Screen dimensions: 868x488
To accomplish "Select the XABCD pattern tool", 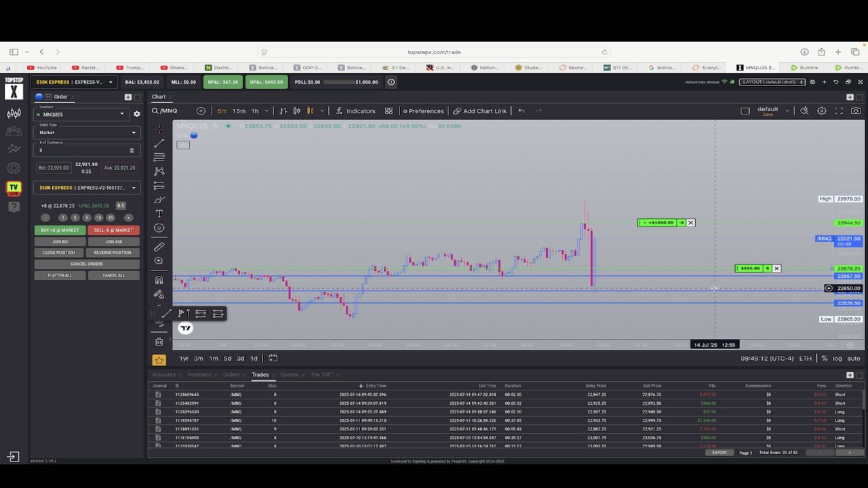I will [x=159, y=171].
